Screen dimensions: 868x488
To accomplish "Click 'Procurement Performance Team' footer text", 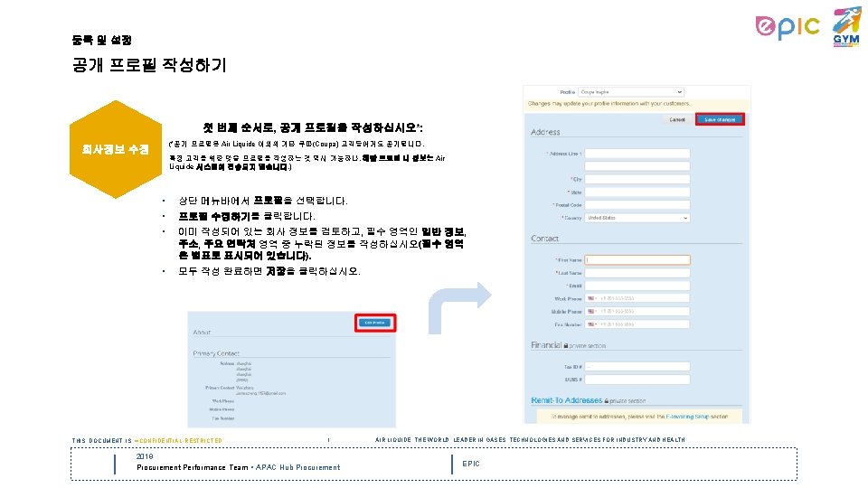I will click(x=193, y=467).
